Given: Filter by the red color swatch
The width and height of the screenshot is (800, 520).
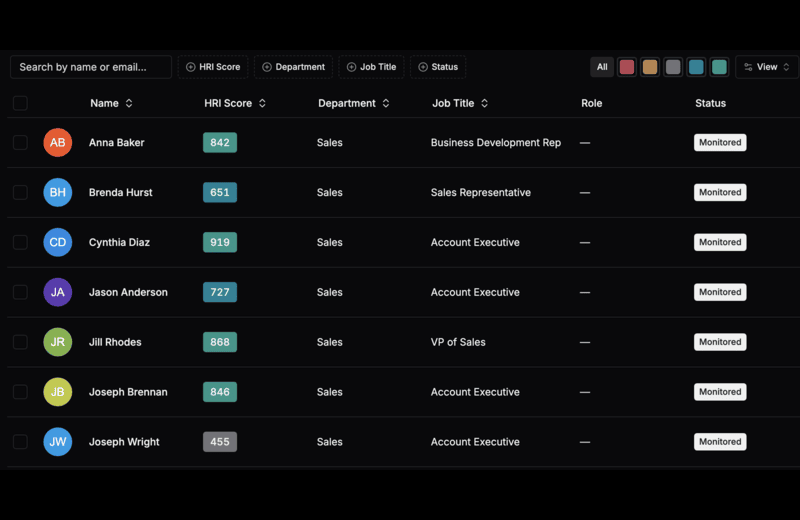Looking at the screenshot, I should click(627, 67).
